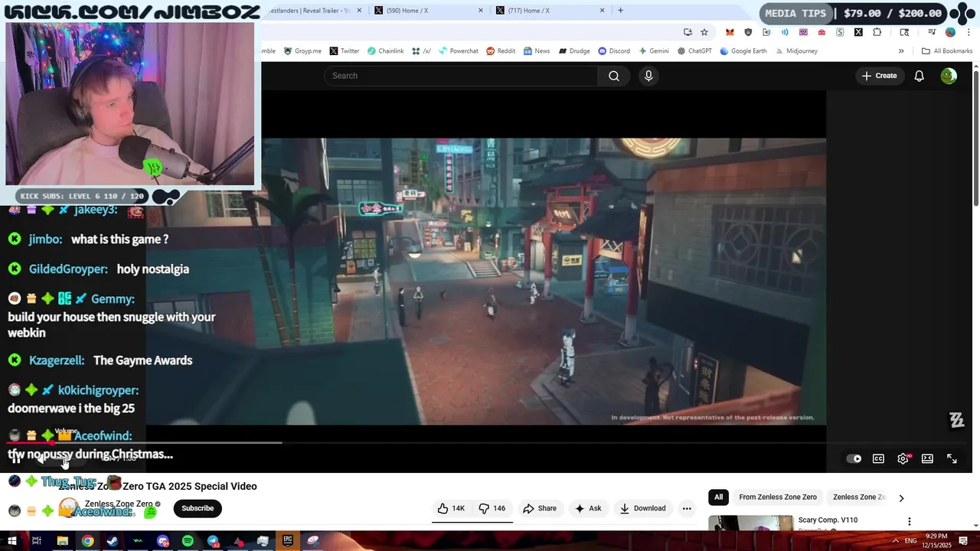The image size is (980, 551).
Task: Open File Explorer from the taskbar
Action: point(63,541)
